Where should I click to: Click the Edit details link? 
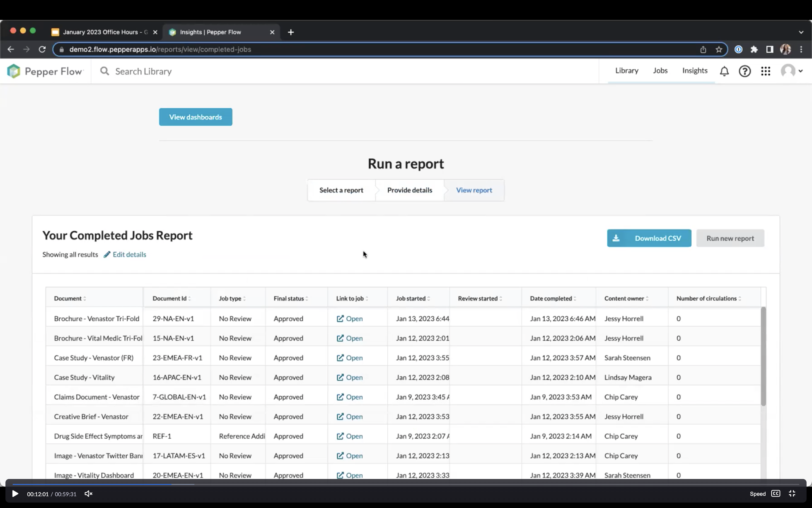(x=125, y=255)
